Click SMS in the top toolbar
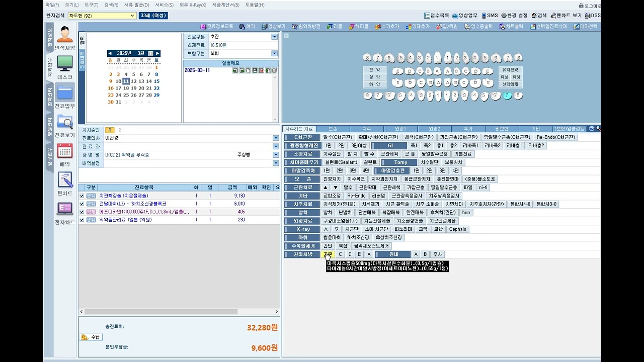 coord(490,16)
